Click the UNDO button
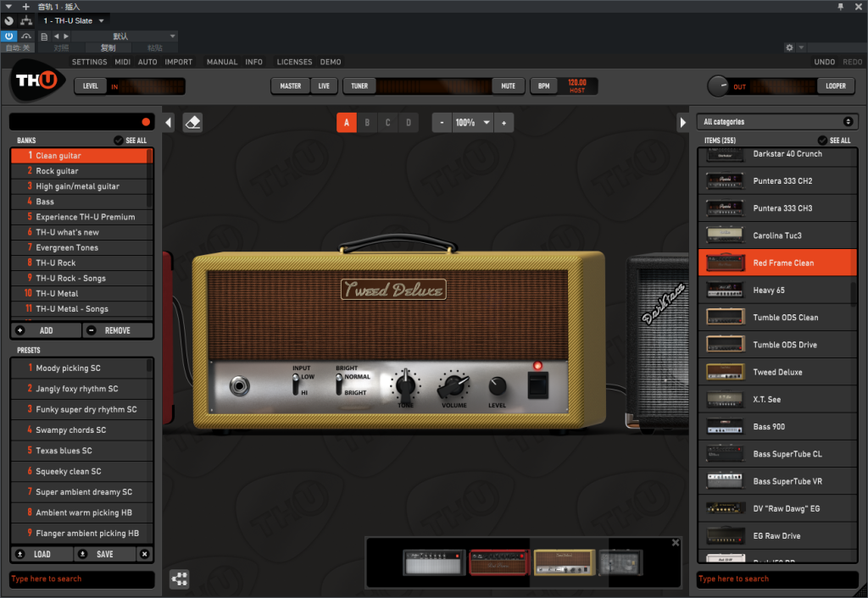The image size is (868, 598). 824,62
